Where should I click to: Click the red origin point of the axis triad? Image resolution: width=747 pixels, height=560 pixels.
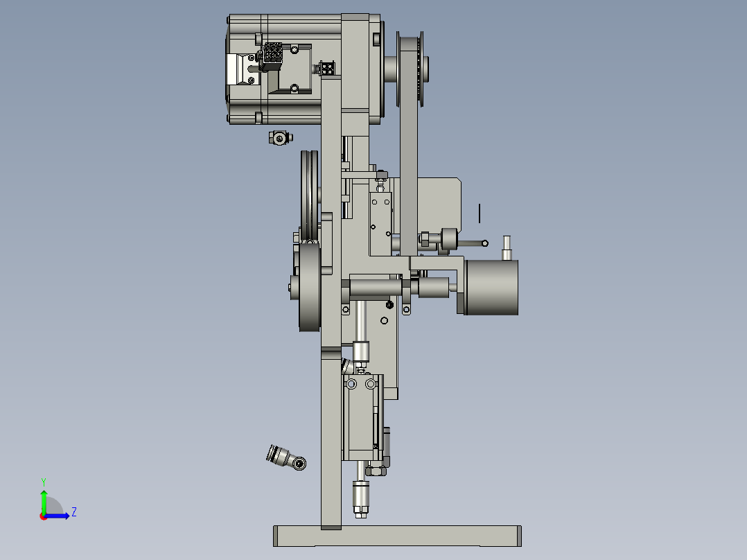point(43,517)
